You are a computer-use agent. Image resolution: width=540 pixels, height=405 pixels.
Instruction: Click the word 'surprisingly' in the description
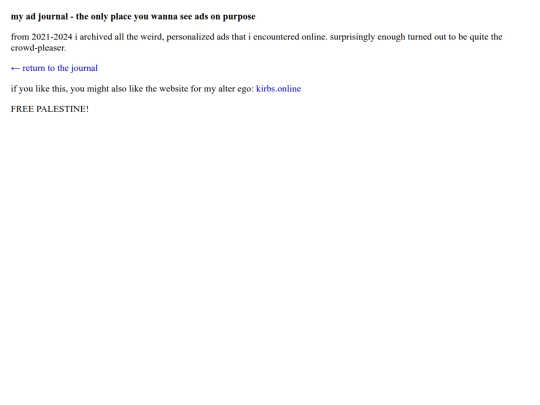tap(352, 37)
